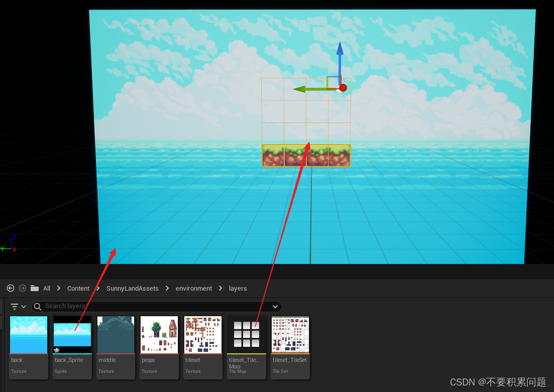The width and height of the screenshot is (554, 392).
Task: Open the All breadcrumb
Action: point(47,288)
